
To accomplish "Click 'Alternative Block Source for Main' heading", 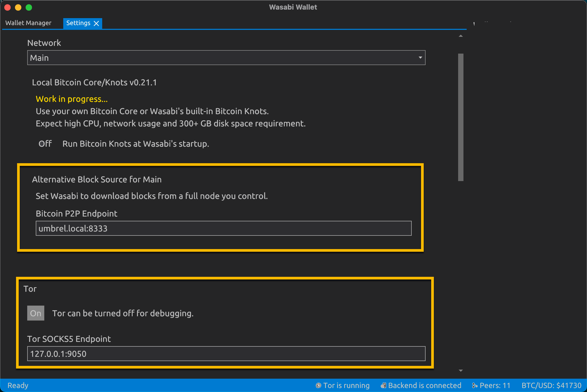I will (x=97, y=179).
